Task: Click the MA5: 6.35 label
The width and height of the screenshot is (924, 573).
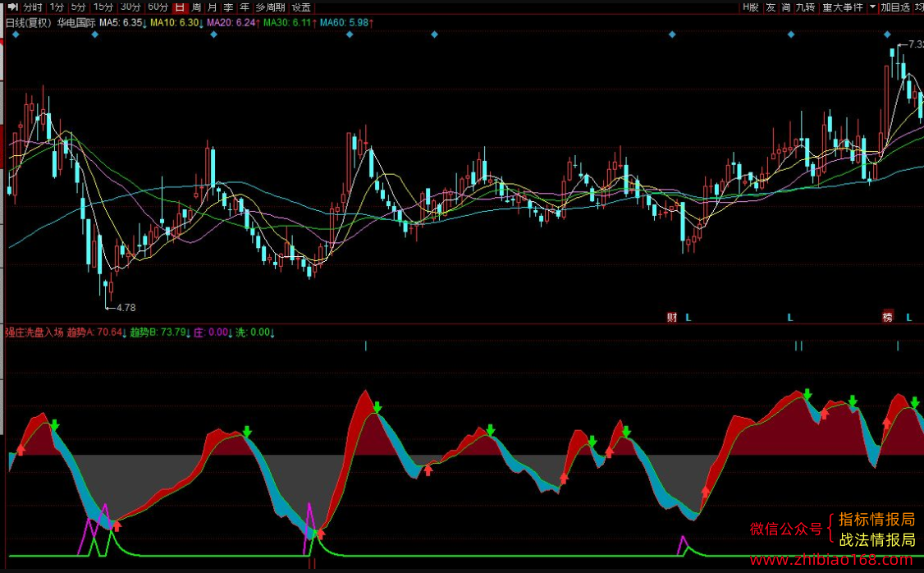Action: point(122,22)
